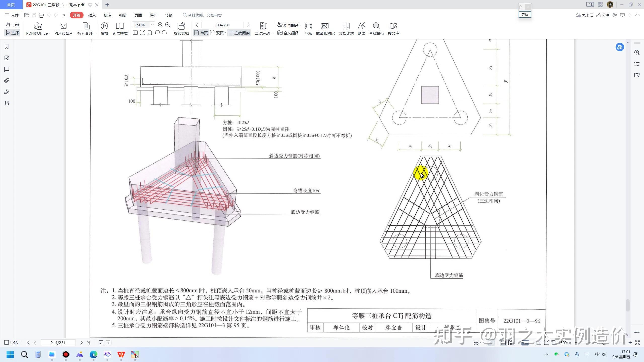Open 截图和对比 screenshot and compare

pos(325,29)
